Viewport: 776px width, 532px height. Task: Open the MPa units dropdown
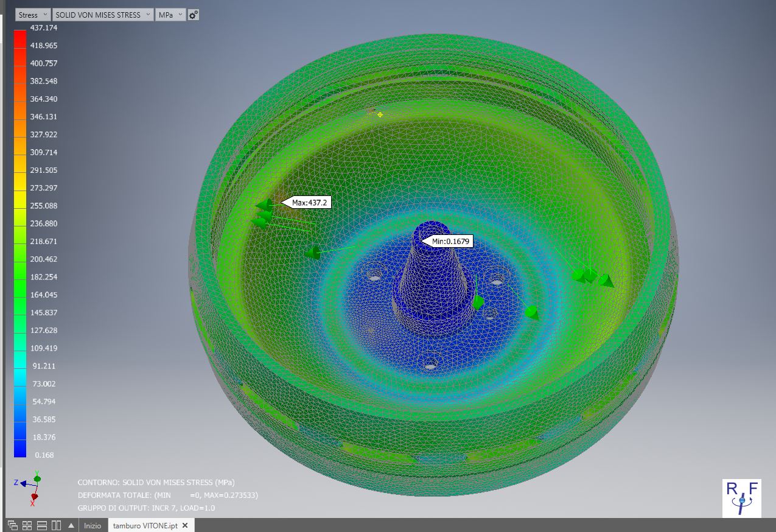pos(170,15)
